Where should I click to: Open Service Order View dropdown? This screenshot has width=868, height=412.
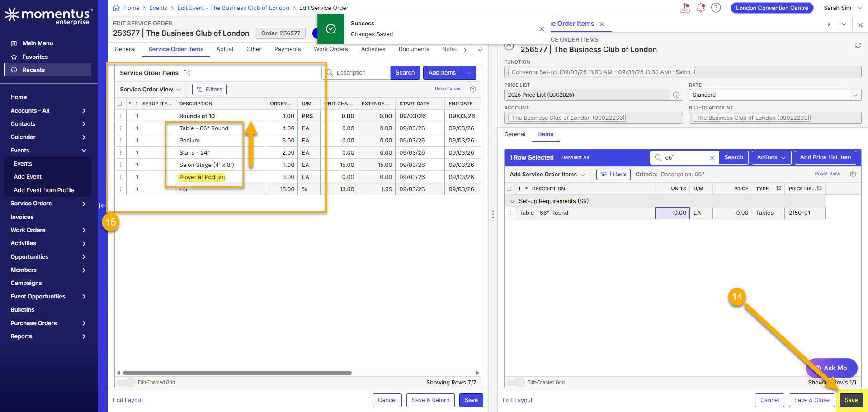point(151,90)
